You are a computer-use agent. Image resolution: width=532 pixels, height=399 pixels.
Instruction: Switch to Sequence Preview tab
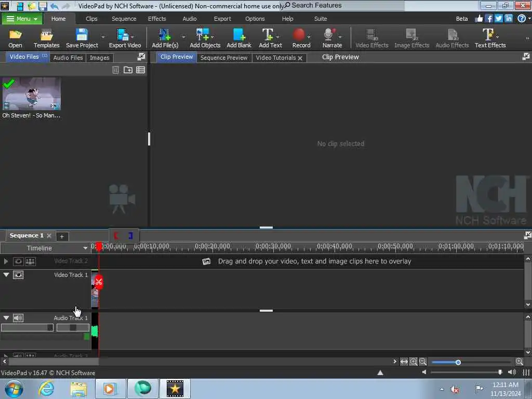click(223, 58)
